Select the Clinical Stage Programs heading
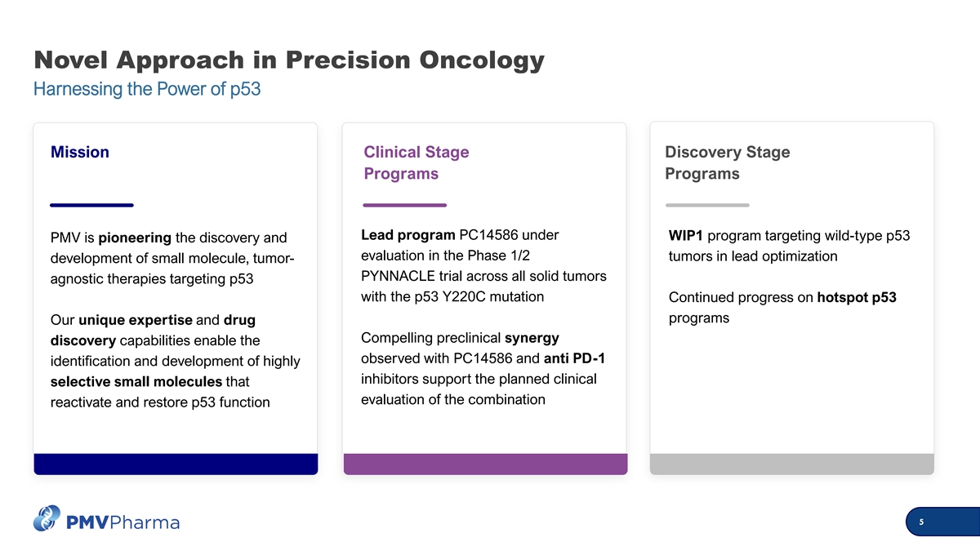Image resolution: width=980 pixels, height=551 pixels. [x=416, y=162]
